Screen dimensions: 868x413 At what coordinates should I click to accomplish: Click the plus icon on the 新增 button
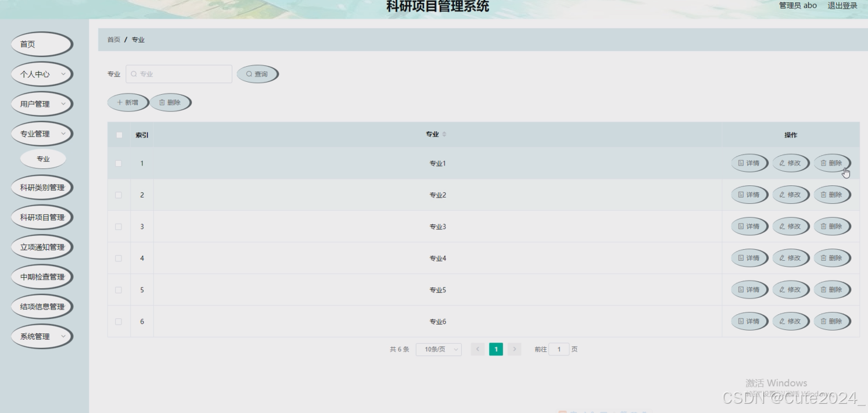120,102
